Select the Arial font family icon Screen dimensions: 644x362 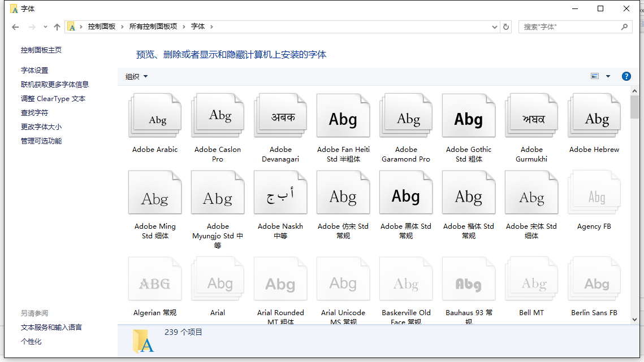[x=218, y=278]
